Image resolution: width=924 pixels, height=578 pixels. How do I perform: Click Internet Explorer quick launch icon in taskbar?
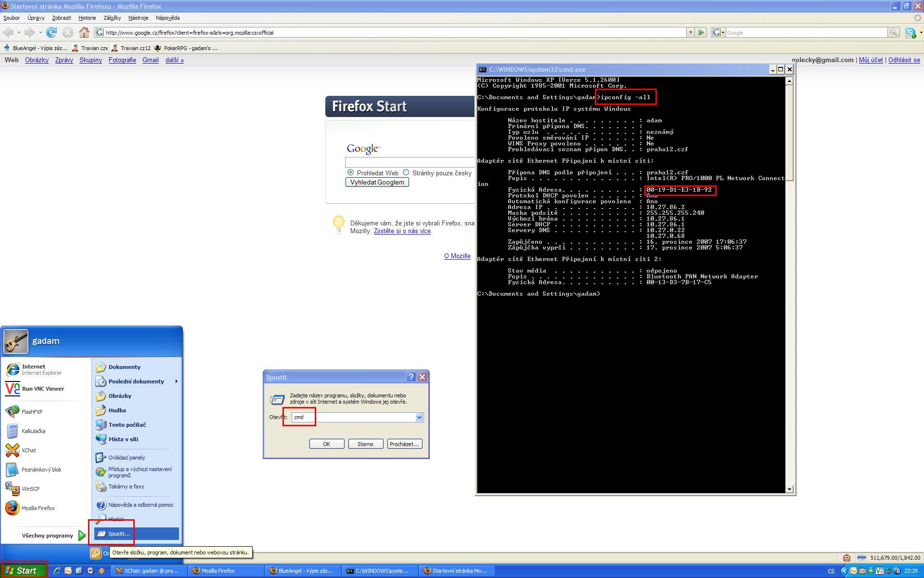pyautogui.click(x=57, y=571)
